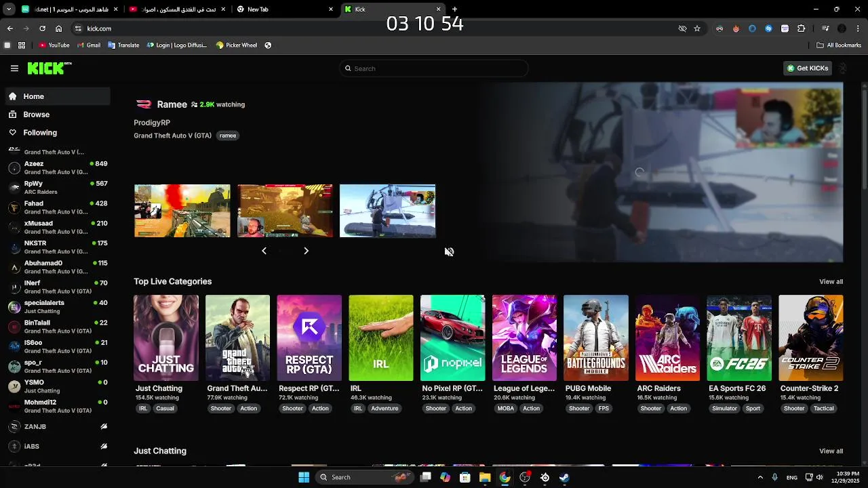The height and width of the screenshot is (488, 868).
Task: Open the Chrome extensions puzzle icon
Action: 802,28
